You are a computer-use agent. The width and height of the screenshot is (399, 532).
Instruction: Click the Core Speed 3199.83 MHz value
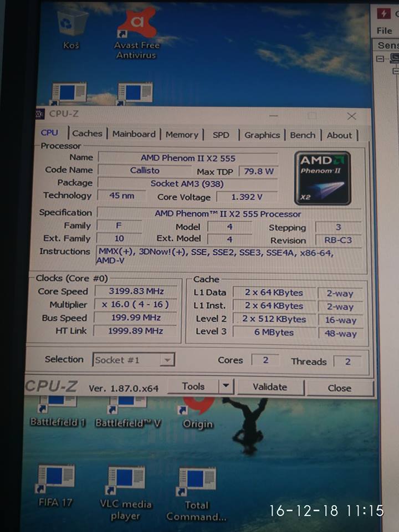point(136,291)
